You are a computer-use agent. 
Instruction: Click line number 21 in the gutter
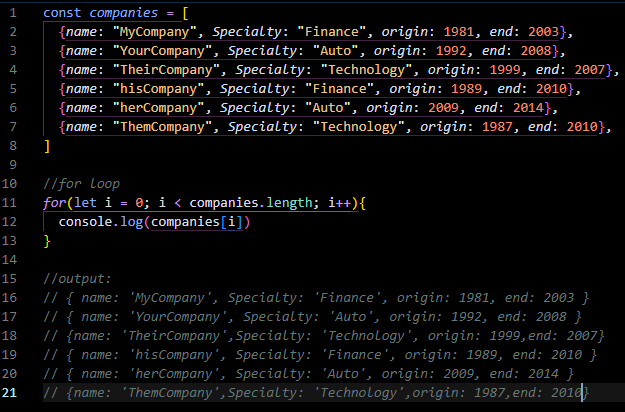(10, 393)
